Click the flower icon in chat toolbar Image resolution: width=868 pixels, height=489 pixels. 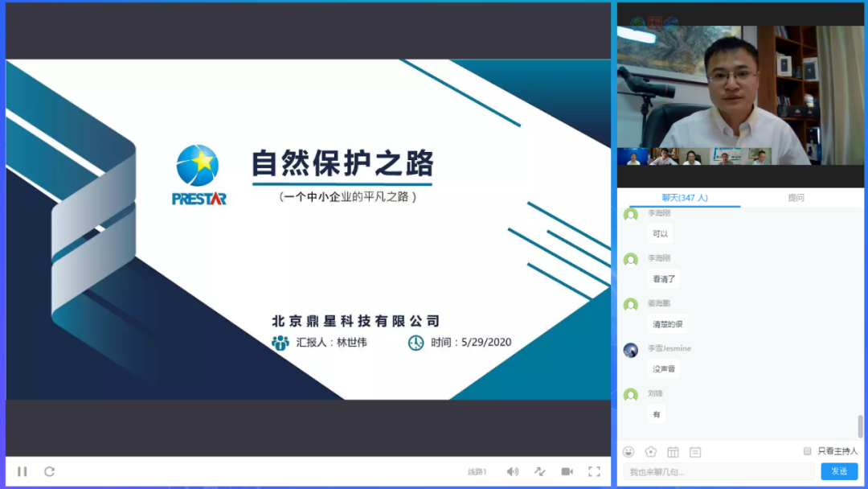pyautogui.click(x=651, y=452)
